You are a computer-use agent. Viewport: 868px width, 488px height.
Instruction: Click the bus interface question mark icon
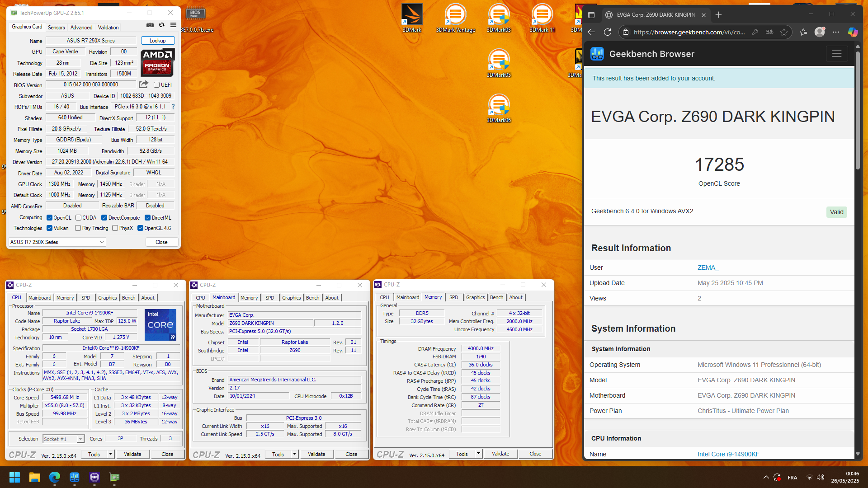click(173, 107)
